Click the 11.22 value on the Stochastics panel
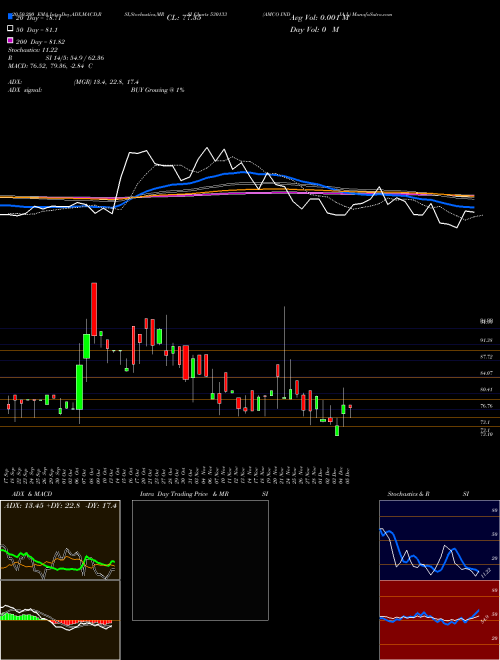 coord(486,573)
